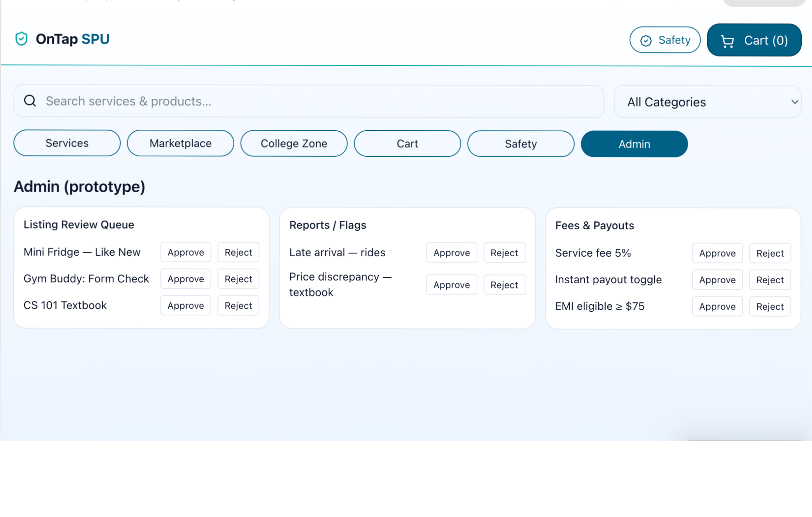Image resolution: width=812 pixels, height=517 pixels.
Task: Approve the Price discrepancy textbook report
Action: (451, 285)
